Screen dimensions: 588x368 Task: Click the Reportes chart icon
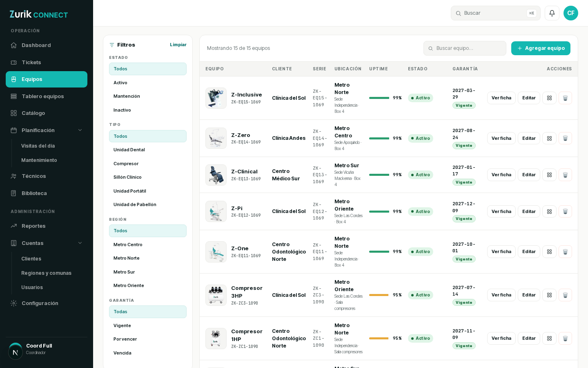tap(14, 226)
